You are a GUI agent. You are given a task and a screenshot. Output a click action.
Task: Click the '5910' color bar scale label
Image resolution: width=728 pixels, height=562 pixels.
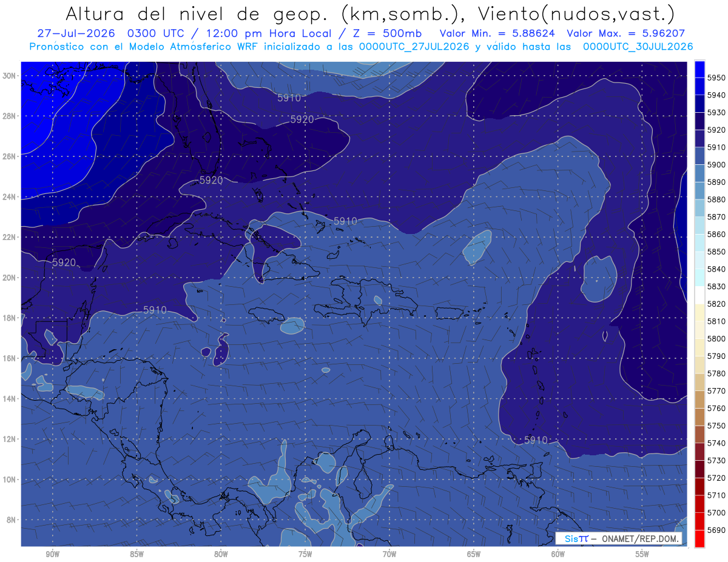[716, 147]
